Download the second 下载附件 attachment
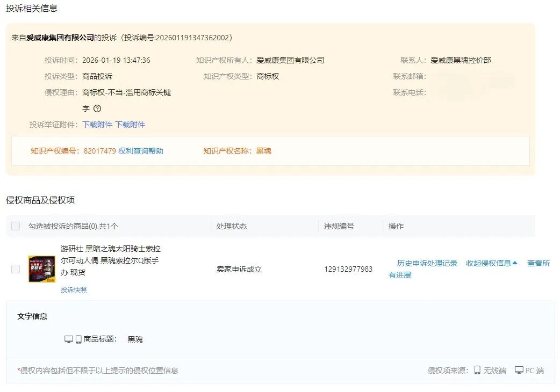560x392 pixels. click(130, 125)
